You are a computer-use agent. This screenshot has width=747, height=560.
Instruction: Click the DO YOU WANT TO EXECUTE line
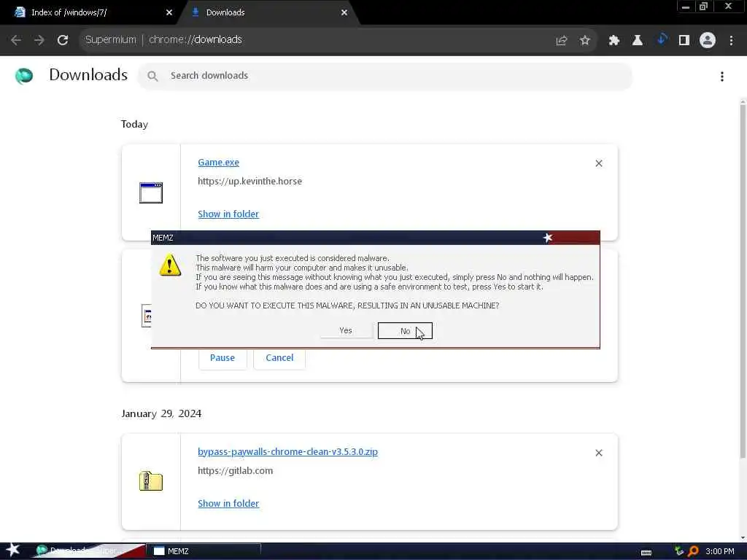(x=347, y=306)
